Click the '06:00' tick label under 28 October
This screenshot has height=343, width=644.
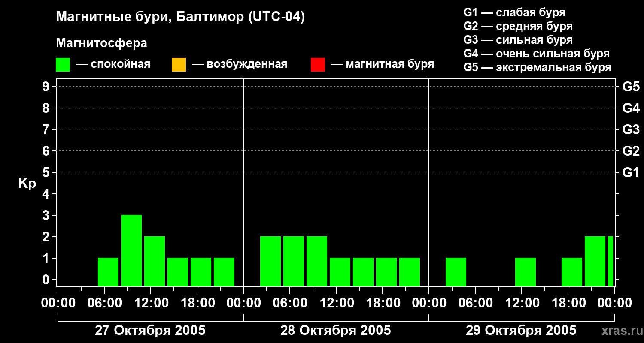click(290, 303)
